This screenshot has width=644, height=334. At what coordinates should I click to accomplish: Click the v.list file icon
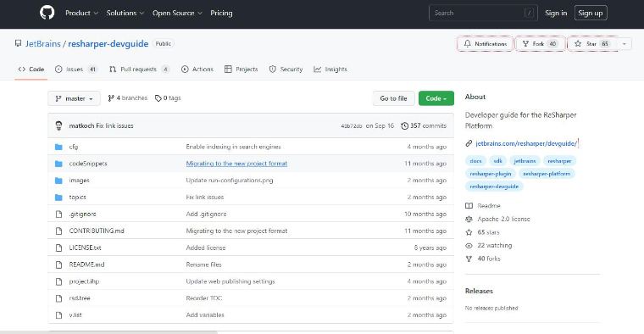click(58, 315)
